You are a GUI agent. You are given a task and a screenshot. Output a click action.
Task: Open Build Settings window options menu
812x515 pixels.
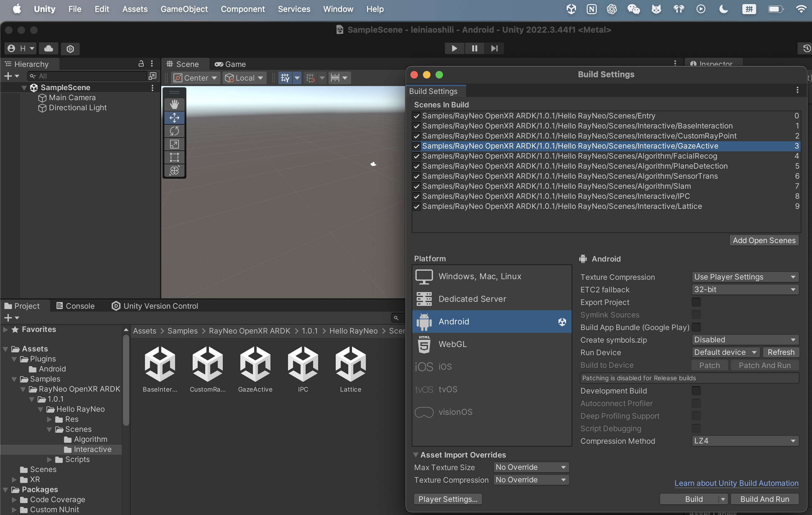[797, 90]
